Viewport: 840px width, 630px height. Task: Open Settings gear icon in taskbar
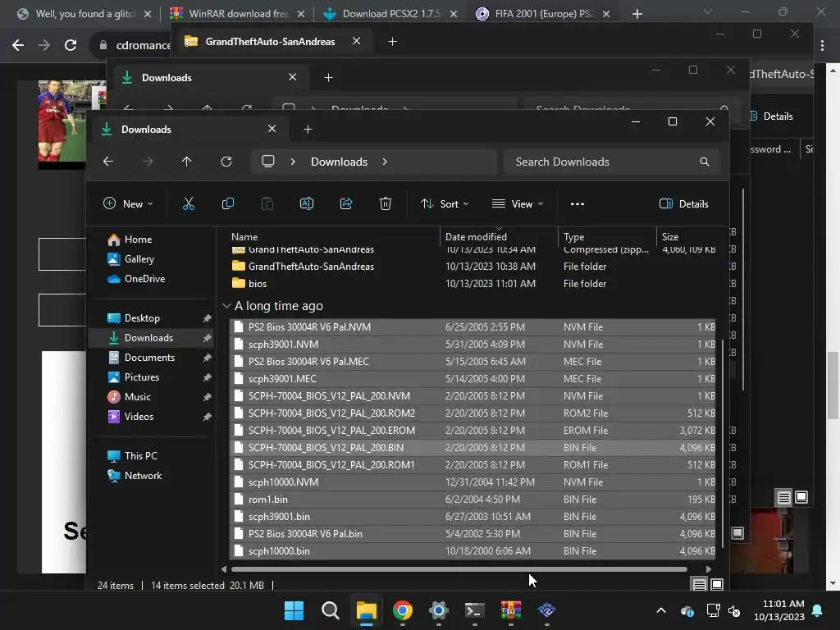coord(438,610)
